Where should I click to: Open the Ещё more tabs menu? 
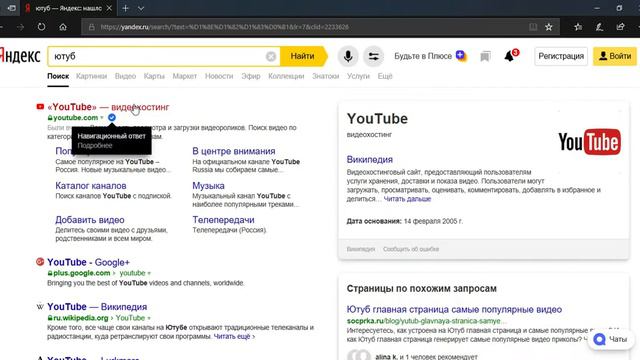(x=385, y=76)
